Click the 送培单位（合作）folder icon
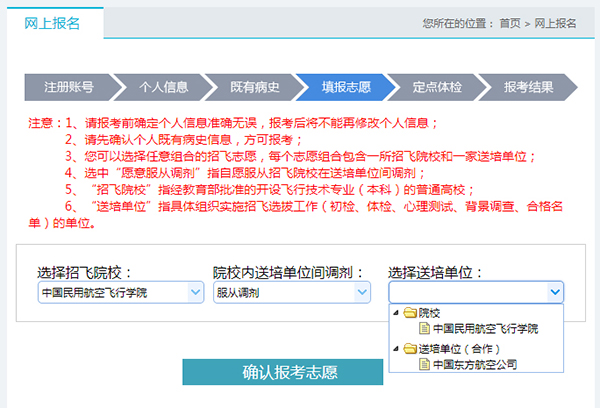 pyautogui.click(x=410, y=349)
